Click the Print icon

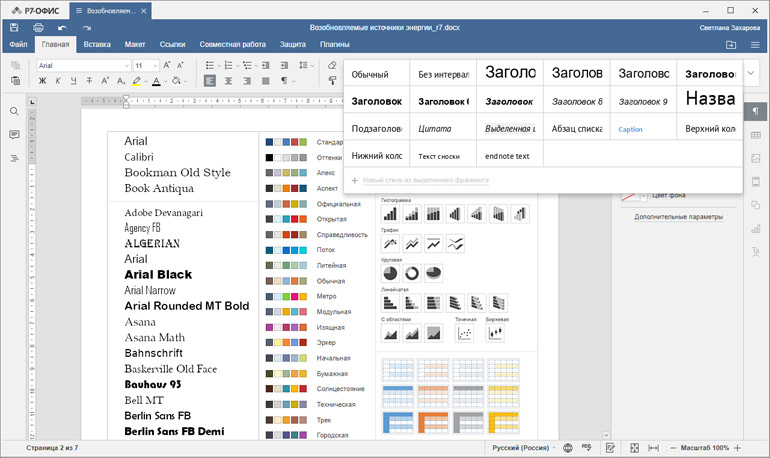pos(38,27)
